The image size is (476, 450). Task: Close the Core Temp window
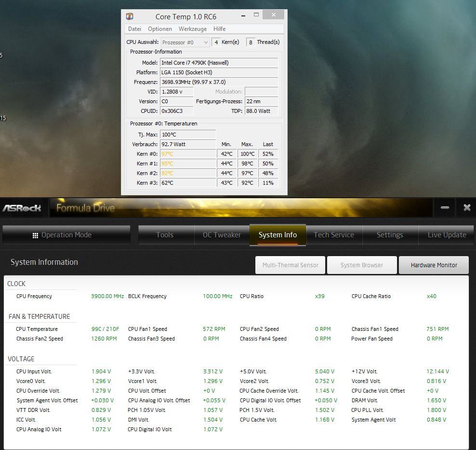coord(273,14)
